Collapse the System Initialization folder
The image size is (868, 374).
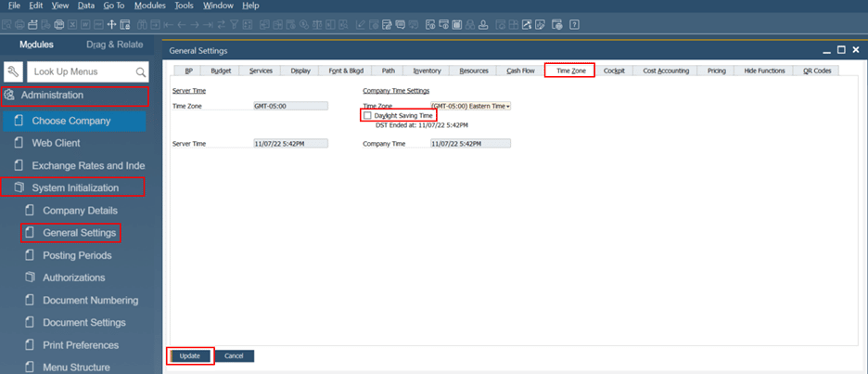coord(75,187)
